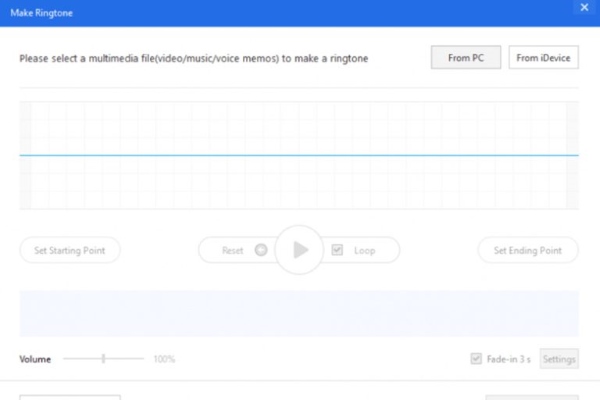
Task: Click the partially visible bottom-left button
Action: point(70,397)
